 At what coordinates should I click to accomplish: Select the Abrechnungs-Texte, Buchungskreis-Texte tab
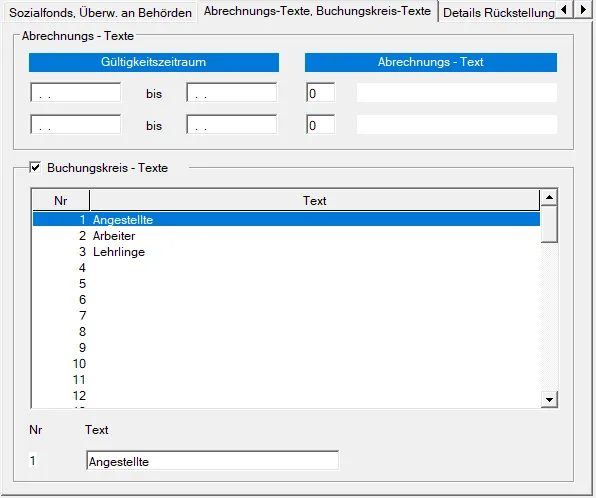tap(317, 11)
